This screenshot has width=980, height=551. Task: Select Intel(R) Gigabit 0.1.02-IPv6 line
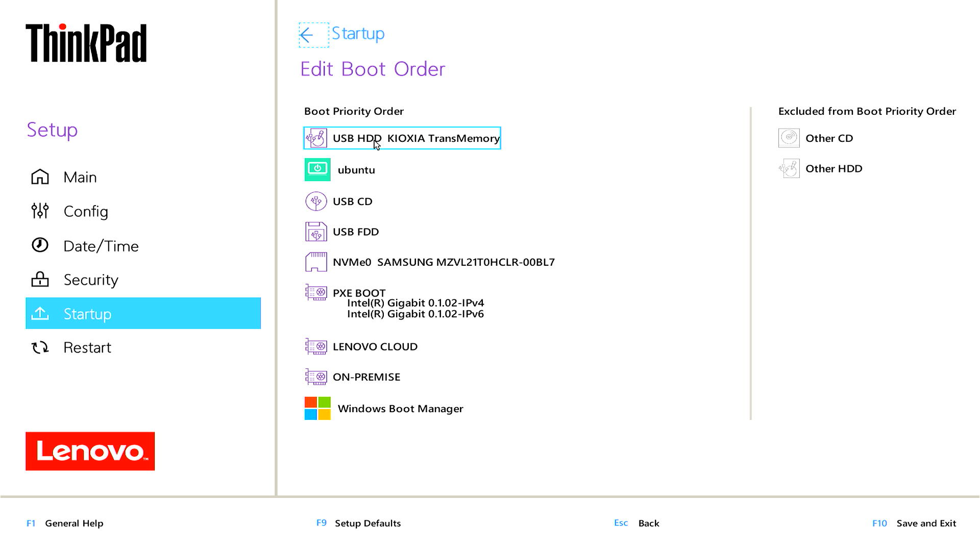point(415,314)
